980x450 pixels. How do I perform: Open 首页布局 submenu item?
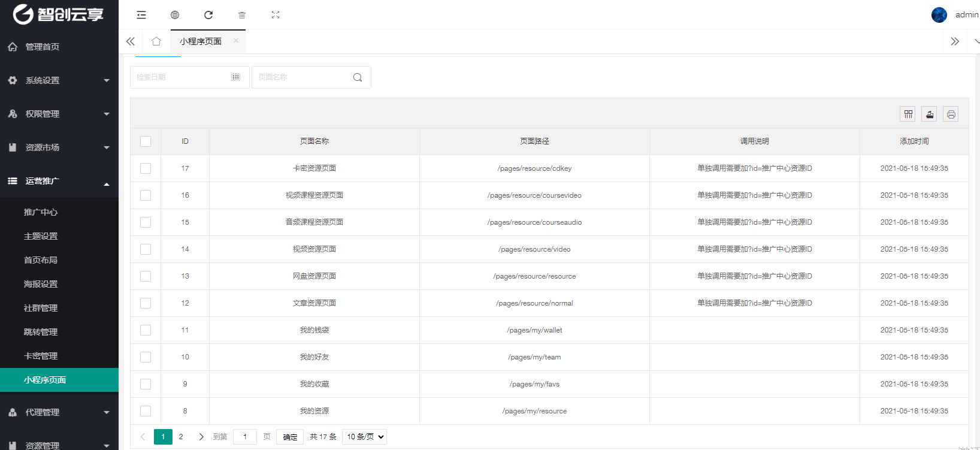(59, 260)
